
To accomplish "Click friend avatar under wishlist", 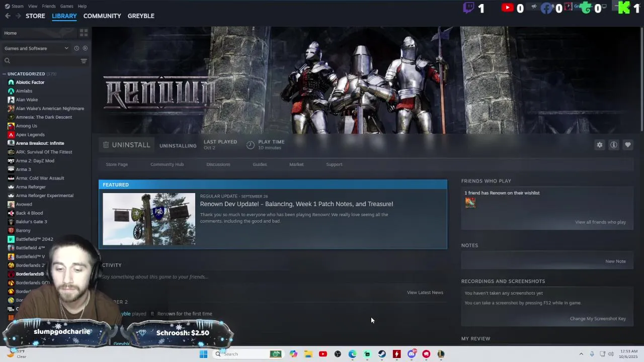I will 470,203.
